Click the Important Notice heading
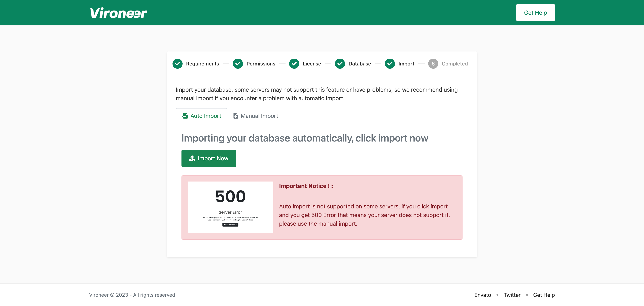Screen dimensions: 644x306 [x=306, y=186]
